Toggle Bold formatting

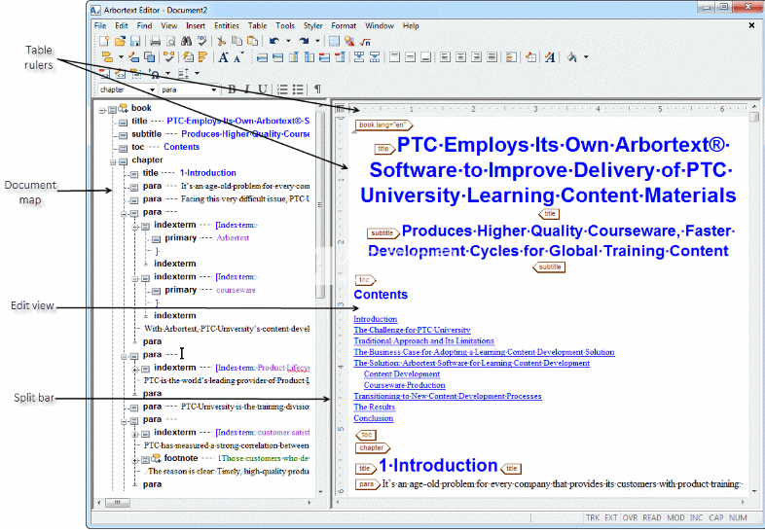pyautogui.click(x=232, y=89)
